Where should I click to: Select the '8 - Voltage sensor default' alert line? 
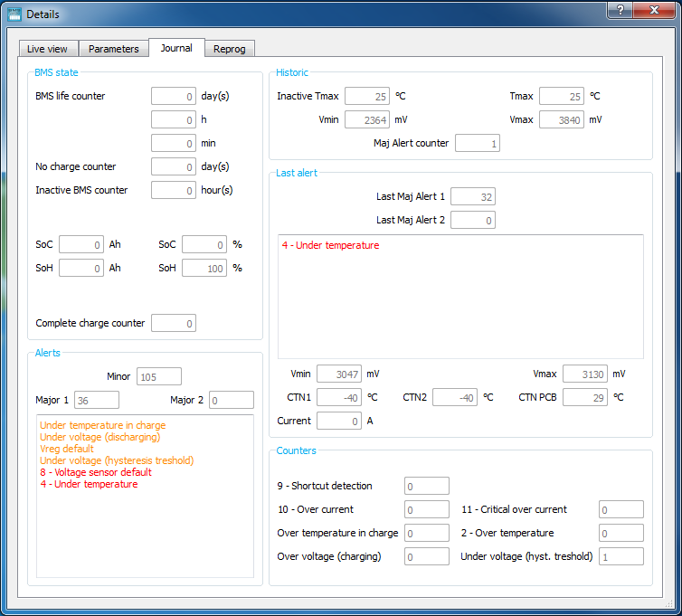[96, 472]
